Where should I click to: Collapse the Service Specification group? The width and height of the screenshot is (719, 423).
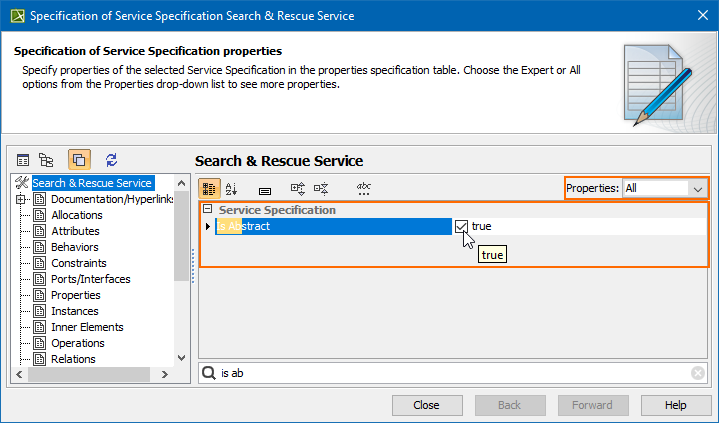click(x=207, y=210)
